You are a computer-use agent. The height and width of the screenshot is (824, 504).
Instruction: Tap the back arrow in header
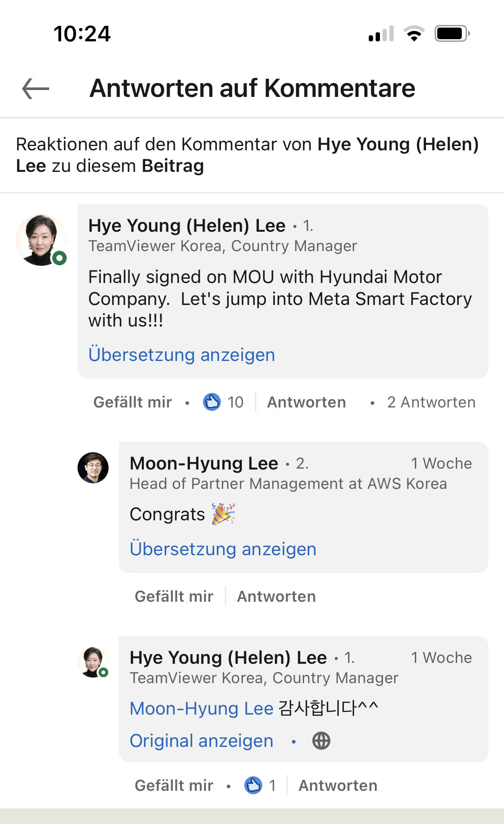pos(36,89)
